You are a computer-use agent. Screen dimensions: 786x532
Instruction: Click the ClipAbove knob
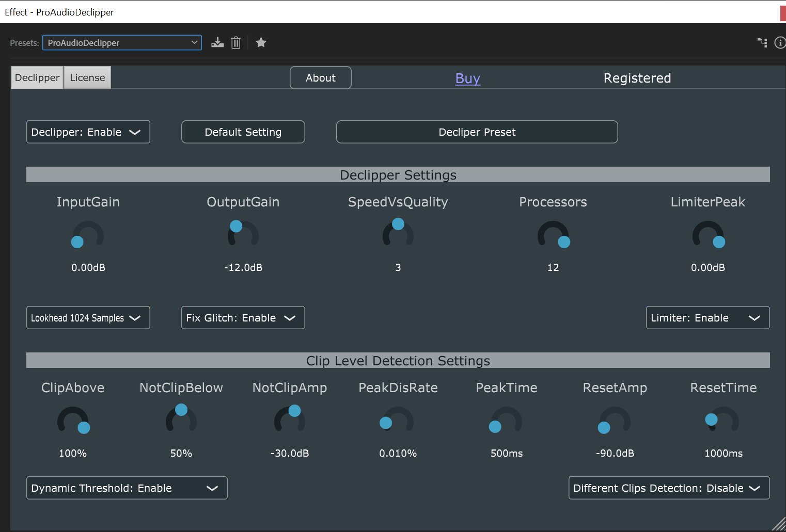click(73, 421)
